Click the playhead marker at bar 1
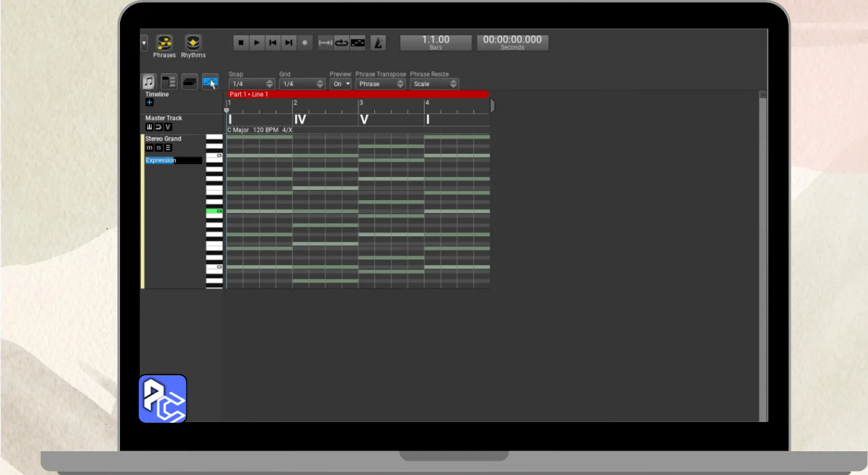Image resolution: width=868 pixels, height=475 pixels. [227, 110]
